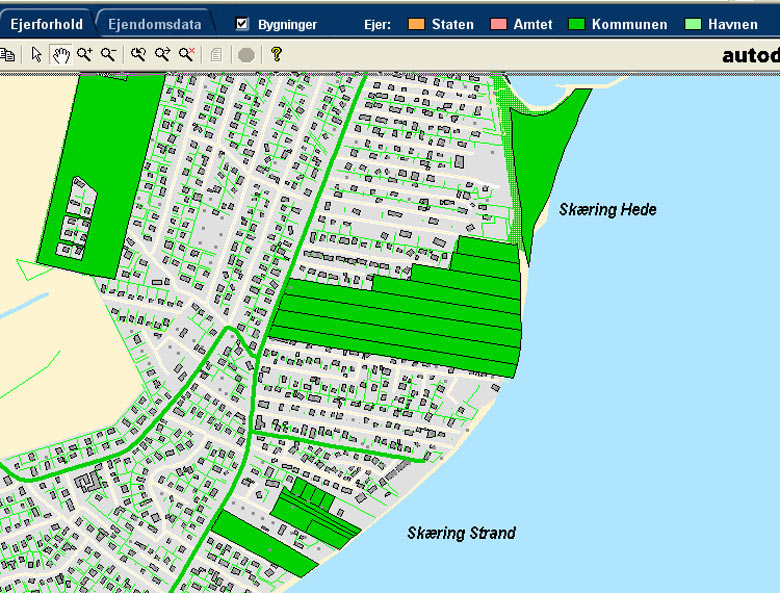Click the autodesk logo text
This screenshot has width=780, height=593.
tap(751, 55)
